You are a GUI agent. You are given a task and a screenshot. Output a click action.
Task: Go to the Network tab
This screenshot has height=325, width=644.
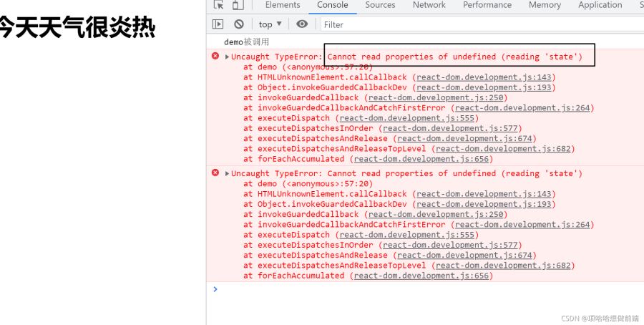pos(429,5)
